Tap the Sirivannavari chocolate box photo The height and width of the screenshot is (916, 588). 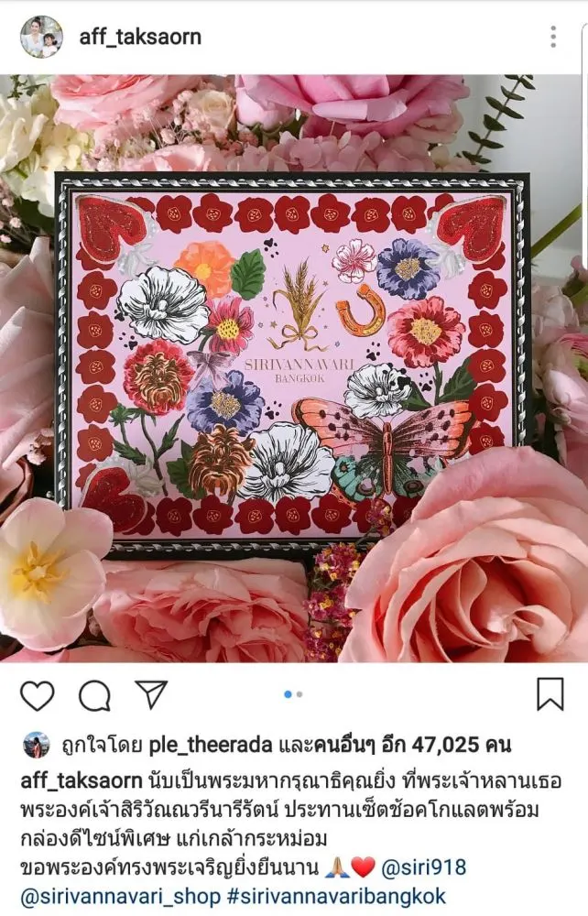pyautogui.click(x=294, y=368)
